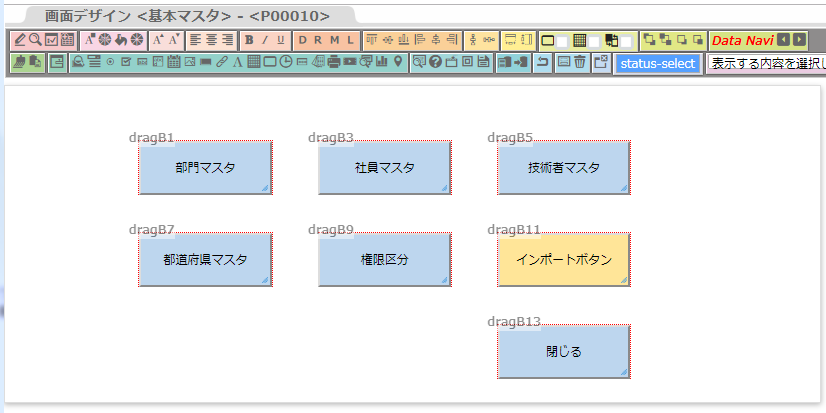Toggle bold text formatting
This screenshot has width=826, height=413.
pos(250,40)
